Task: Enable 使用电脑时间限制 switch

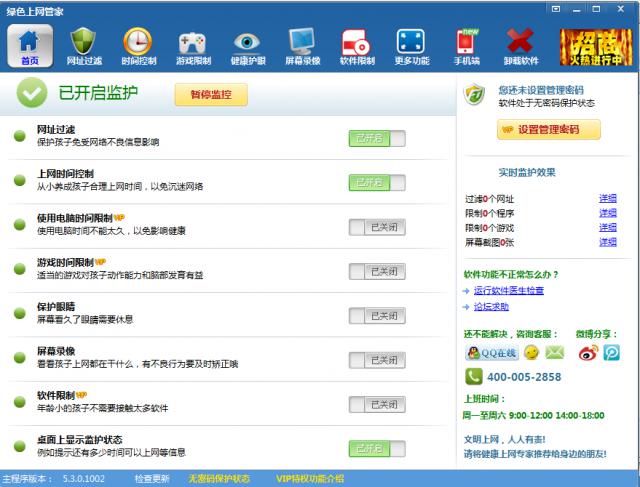Action: pos(377,227)
